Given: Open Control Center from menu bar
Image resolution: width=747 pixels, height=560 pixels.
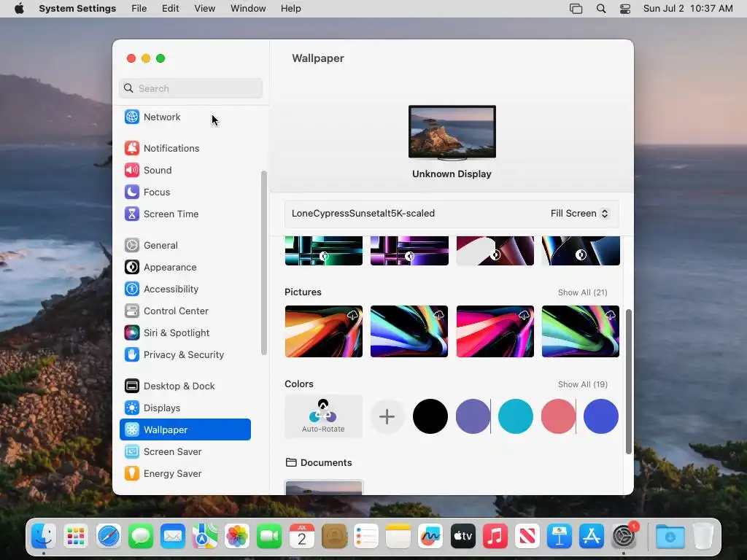Looking at the screenshot, I should click(x=625, y=9).
